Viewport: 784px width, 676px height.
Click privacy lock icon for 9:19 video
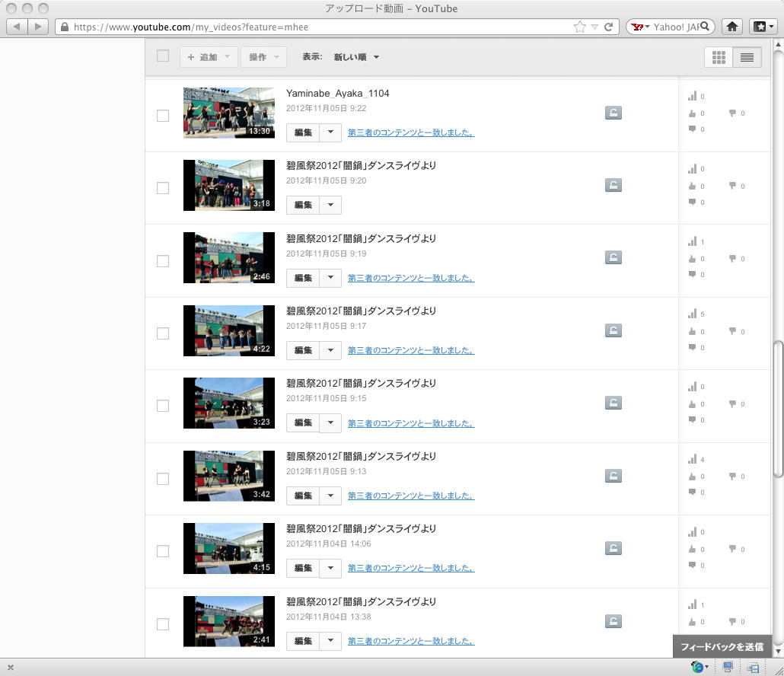[x=613, y=257]
